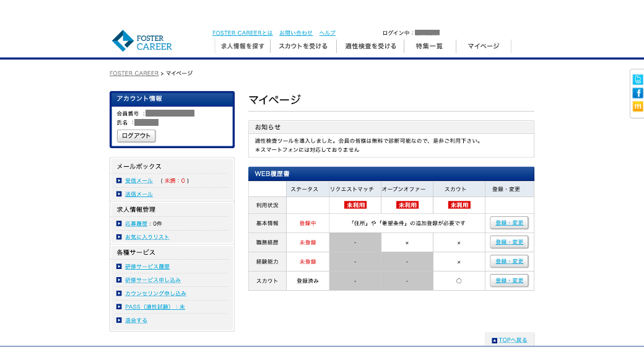Open the Facebook share icon

point(637,93)
